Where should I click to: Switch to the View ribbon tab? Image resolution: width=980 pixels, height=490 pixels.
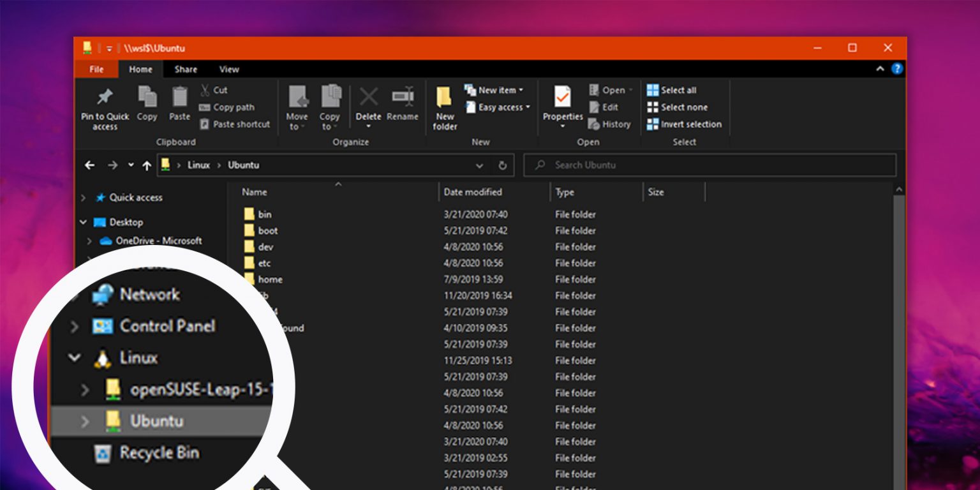pyautogui.click(x=228, y=69)
